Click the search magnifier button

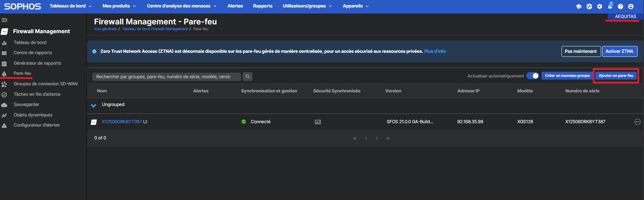tap(248, 76)
